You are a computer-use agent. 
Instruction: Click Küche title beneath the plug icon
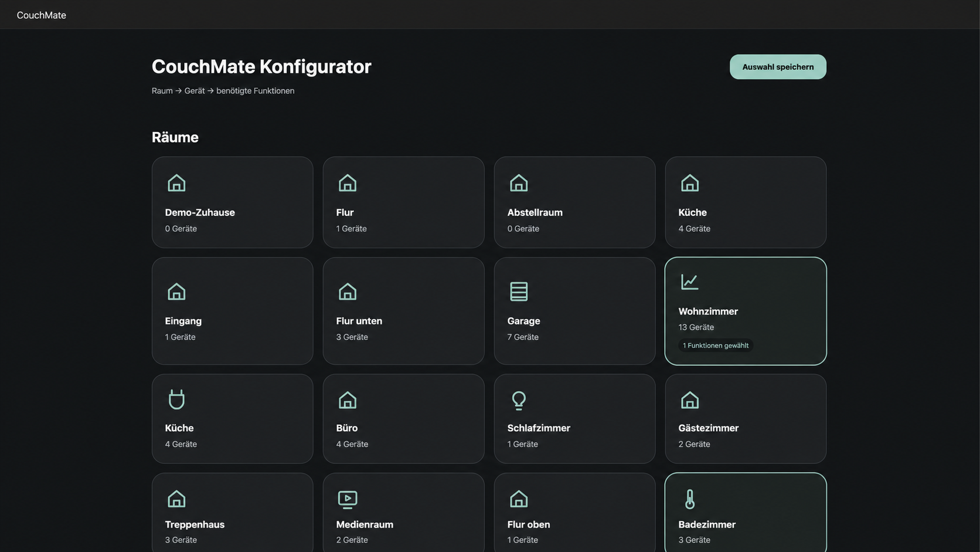pos(179,428)
